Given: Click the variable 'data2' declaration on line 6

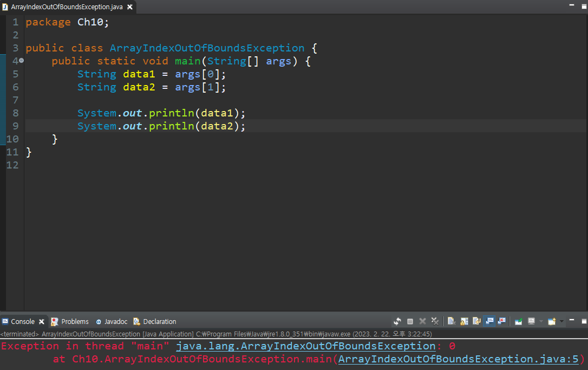Looking at the screenshot, I should [139, 87].
